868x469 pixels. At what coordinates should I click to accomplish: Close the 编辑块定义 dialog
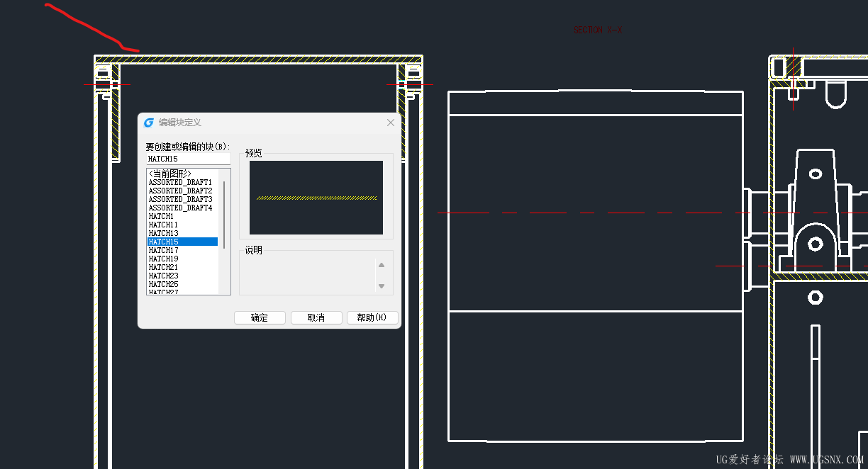[390, 123]
